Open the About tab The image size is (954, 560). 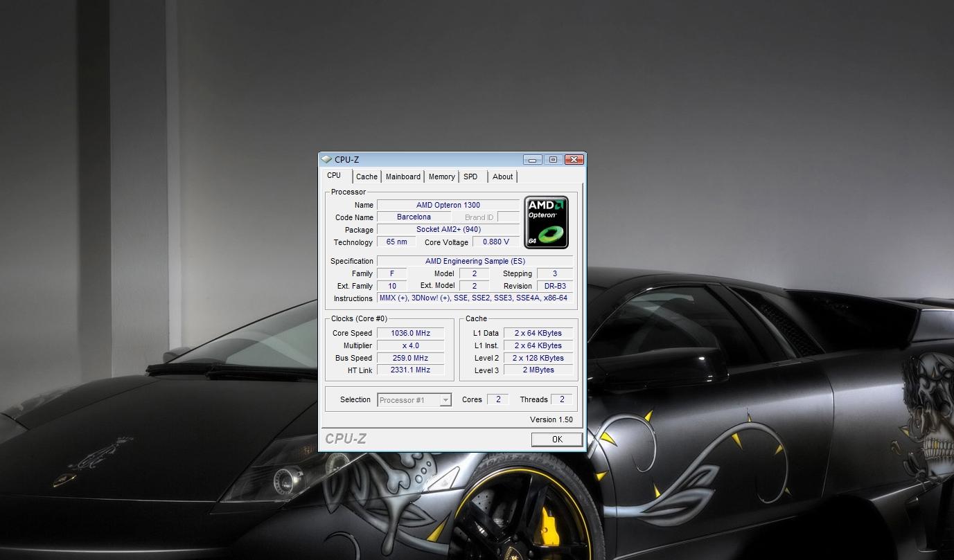click(503, 177)
